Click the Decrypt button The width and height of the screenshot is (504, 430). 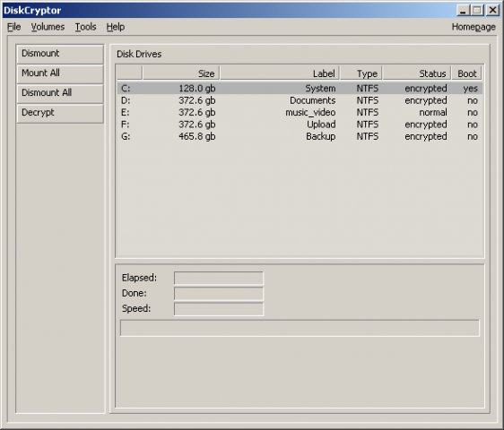pyautogui.click(x=60, y=113)
